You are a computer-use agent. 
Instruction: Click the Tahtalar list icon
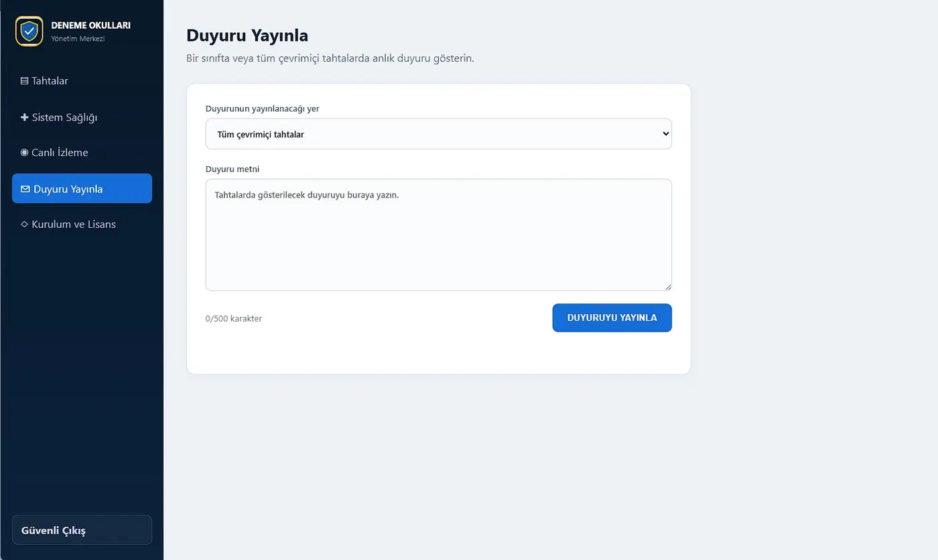pyautogui.click(x=25, y=81)
